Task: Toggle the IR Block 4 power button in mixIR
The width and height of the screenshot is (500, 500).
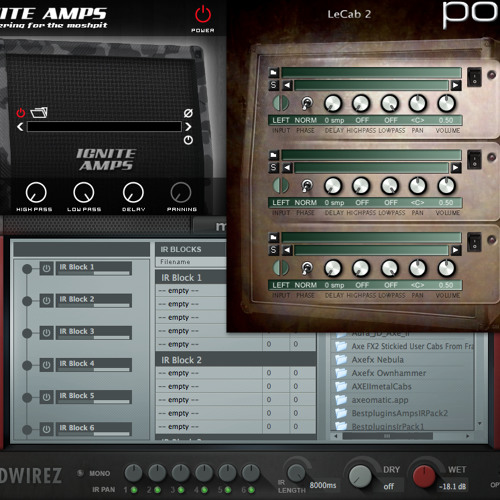Action: (46, 365)
